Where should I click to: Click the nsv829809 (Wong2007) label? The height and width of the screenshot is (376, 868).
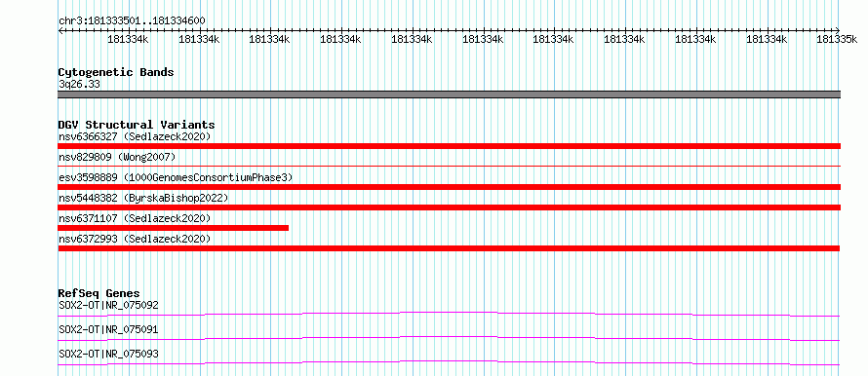(117, 157)
